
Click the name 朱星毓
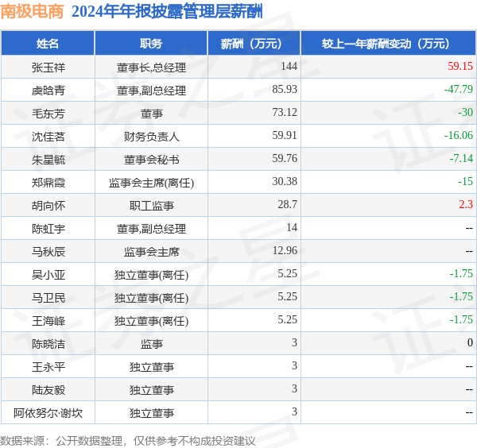(48, 159)
